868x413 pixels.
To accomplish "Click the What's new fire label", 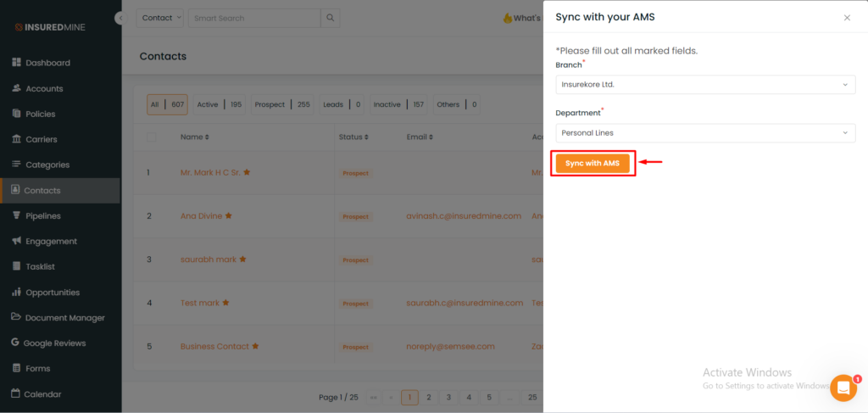I will 521,18.
